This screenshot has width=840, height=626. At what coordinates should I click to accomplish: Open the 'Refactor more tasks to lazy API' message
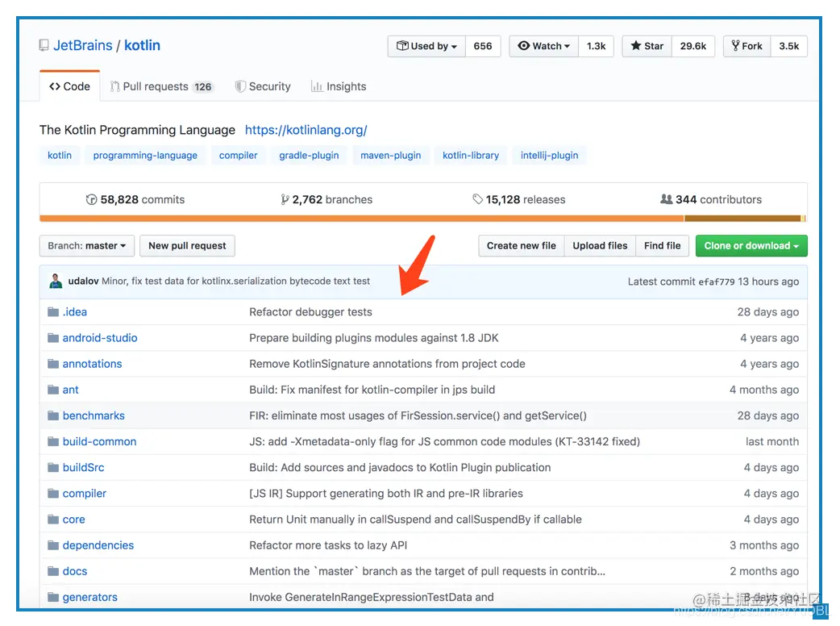coord(328,545)
